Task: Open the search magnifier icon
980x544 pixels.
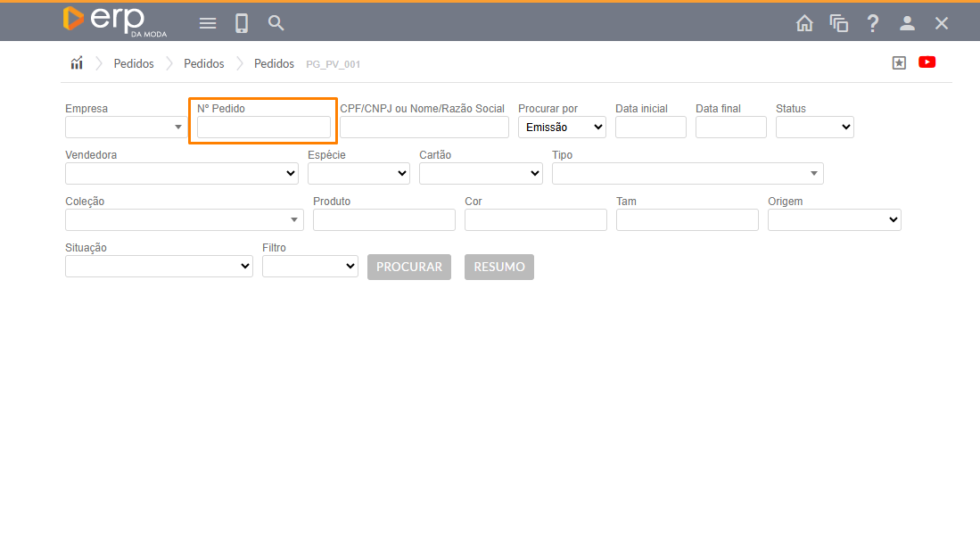Action: pos(276,23)
